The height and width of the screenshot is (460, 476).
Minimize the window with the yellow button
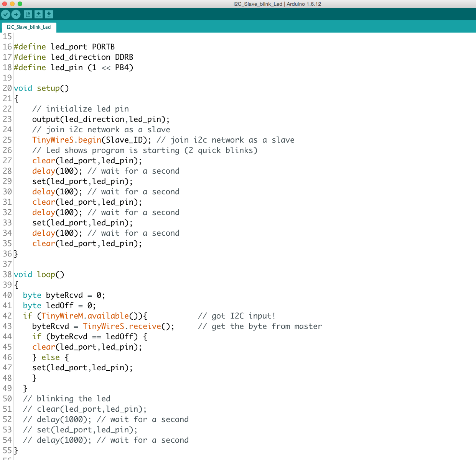pyautogui.click(x=12, y=4)
